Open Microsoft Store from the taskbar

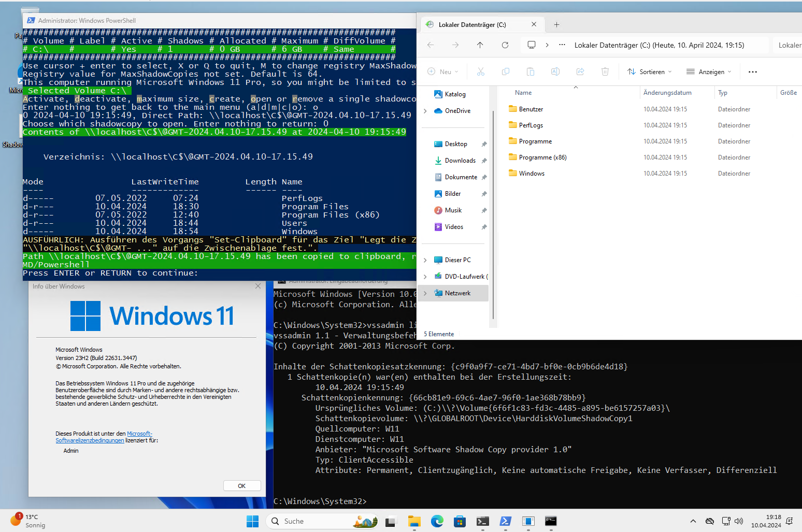click(460, 521)
